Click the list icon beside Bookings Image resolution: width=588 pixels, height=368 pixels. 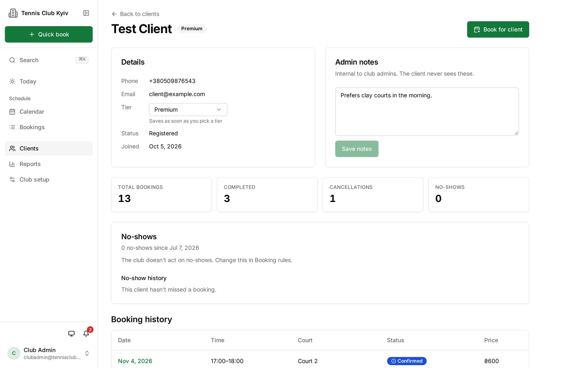12,127
